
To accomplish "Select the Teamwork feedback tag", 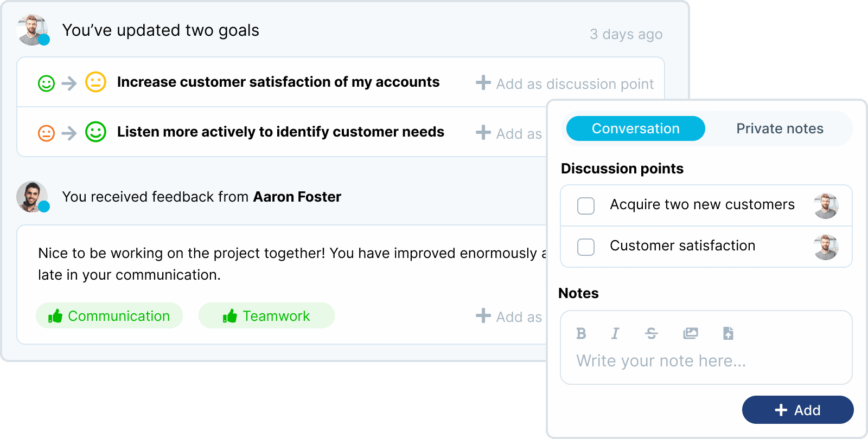I will pos(266,316).
